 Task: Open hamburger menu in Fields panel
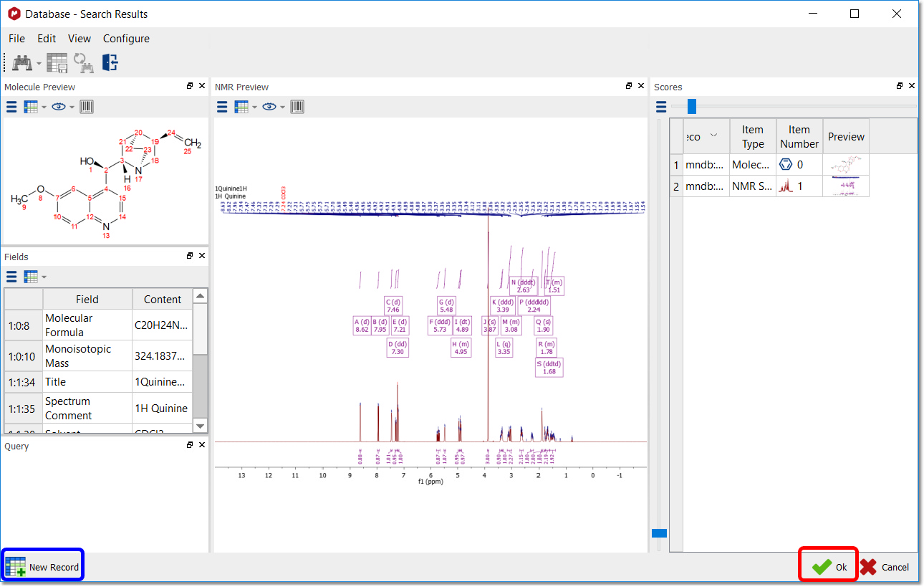point(11,277)
